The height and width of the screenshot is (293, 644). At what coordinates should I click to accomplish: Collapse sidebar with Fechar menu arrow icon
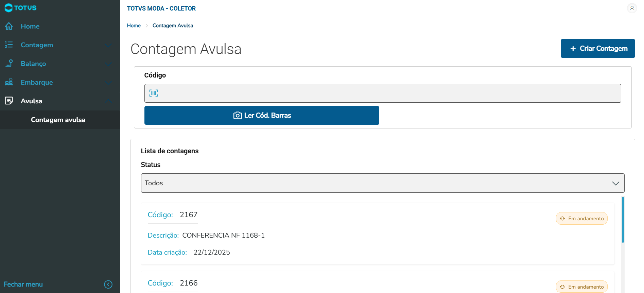[108, 285]
